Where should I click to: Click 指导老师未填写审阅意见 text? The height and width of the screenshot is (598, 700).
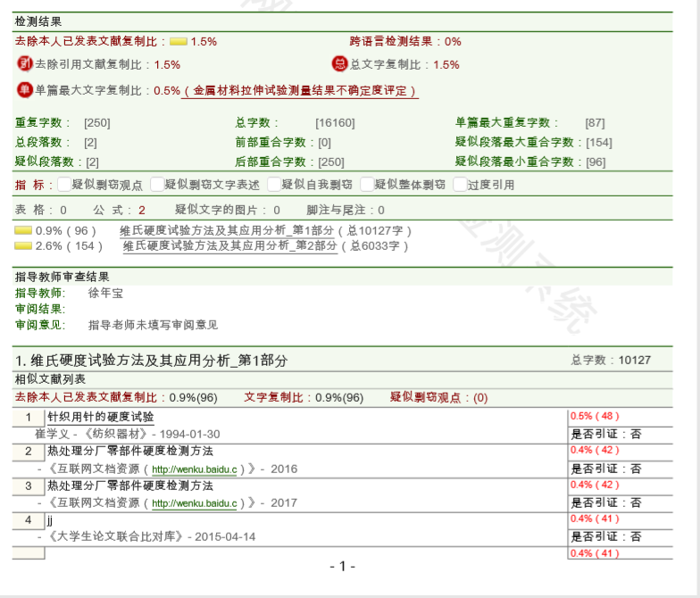pyautogui.click(x=154, y=325)
